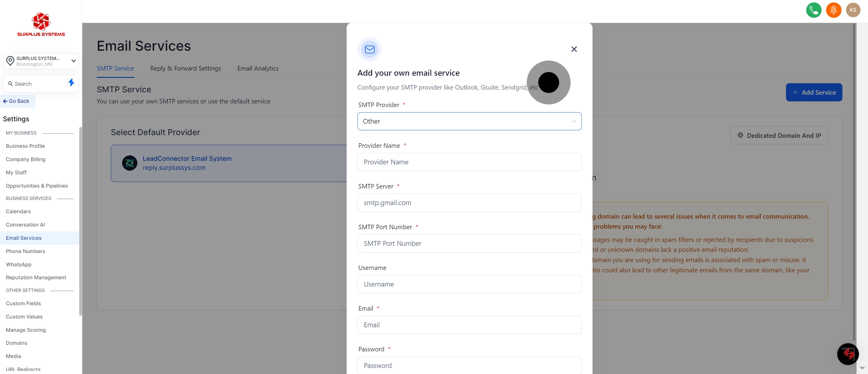Open the notification bell

point(834,10)
